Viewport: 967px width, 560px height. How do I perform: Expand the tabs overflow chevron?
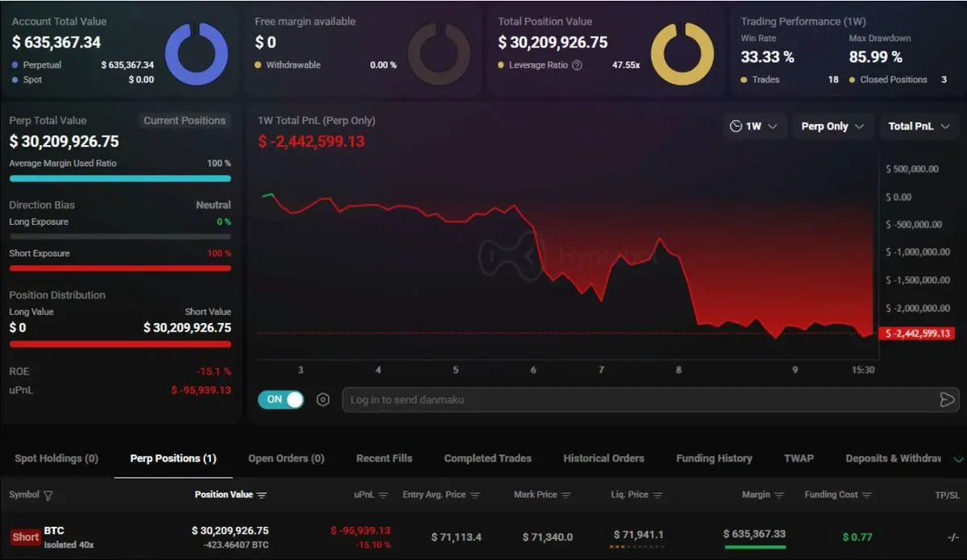pyautogui.click(x=958, y=459)
